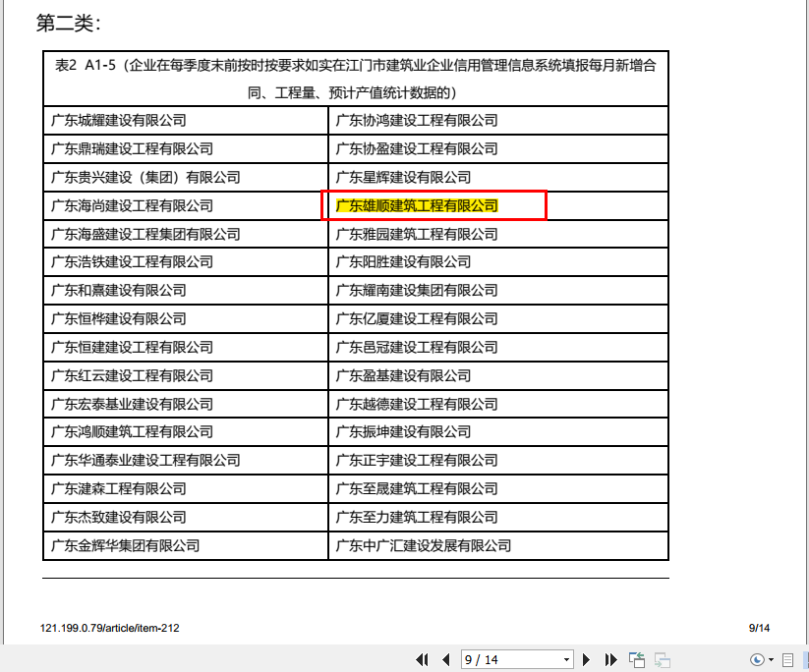Click the cell 广东金辉华集团有限公司
The height and width of the screenshot is (672, 809).
coord(186,545)
